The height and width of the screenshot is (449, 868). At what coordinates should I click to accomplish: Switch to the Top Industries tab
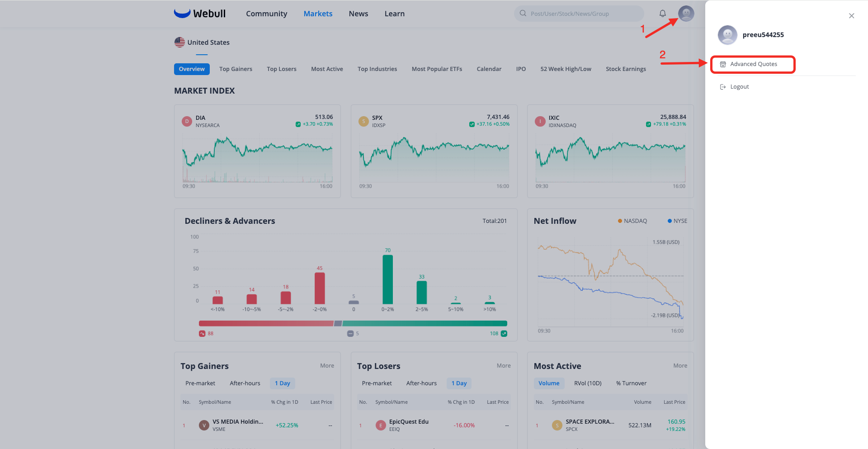click(377, 69)
